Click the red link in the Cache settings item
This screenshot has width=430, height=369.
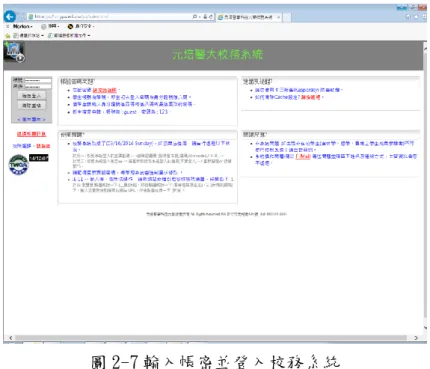point(311,97)
